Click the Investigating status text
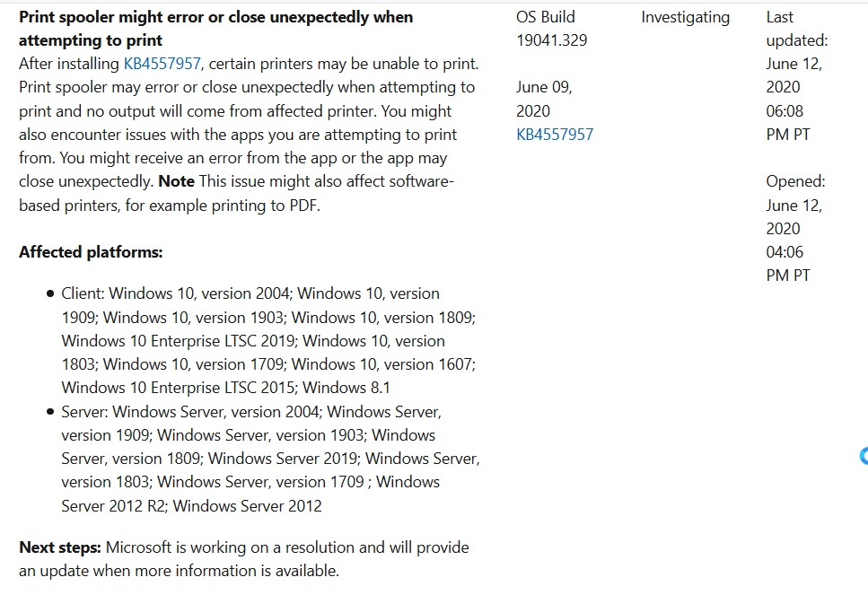 pos(685,17)
